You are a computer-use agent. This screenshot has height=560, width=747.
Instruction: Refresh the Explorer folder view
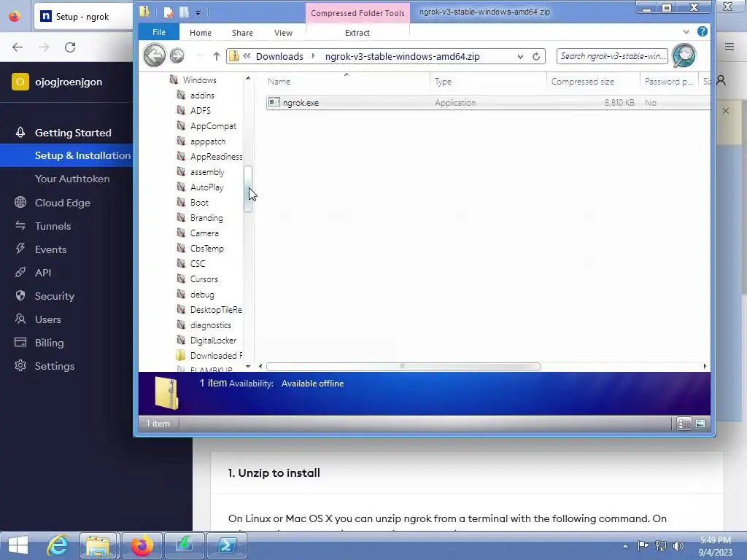[536, 57]
